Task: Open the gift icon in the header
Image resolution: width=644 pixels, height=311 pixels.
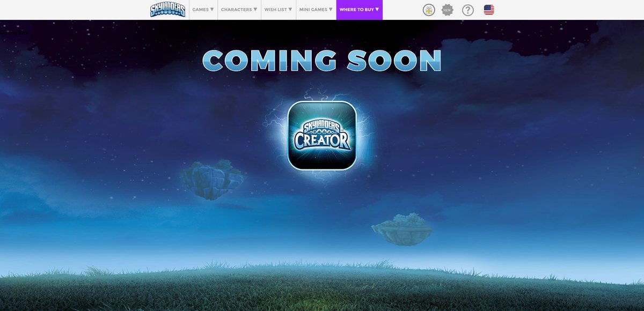Action: pyautogui.click(x=428, y=10)
